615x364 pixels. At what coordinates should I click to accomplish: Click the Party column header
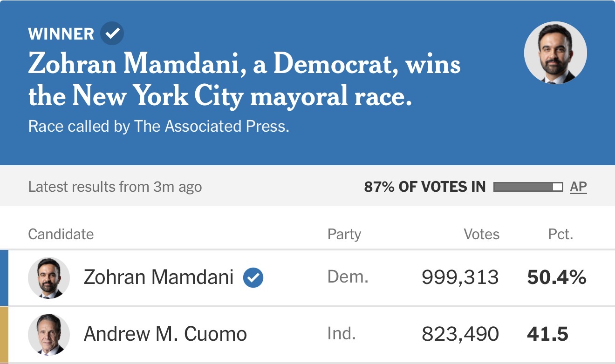click(344, 234)
